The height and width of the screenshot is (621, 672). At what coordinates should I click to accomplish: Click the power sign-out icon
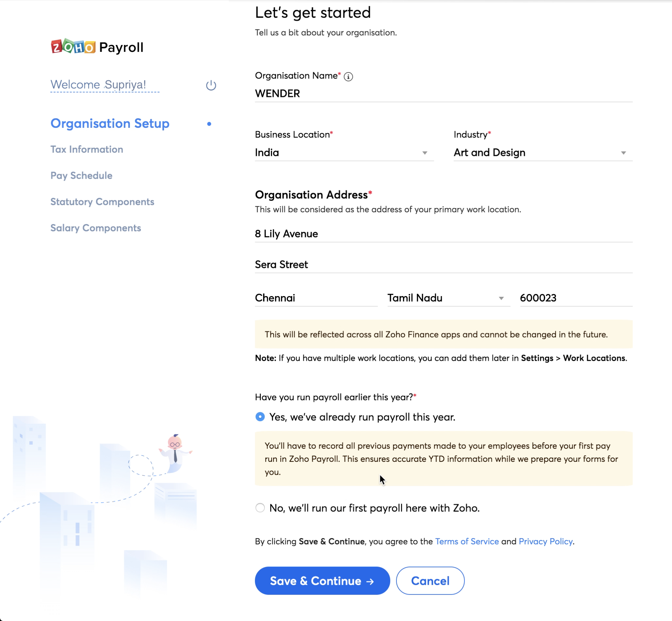(211, 85)
